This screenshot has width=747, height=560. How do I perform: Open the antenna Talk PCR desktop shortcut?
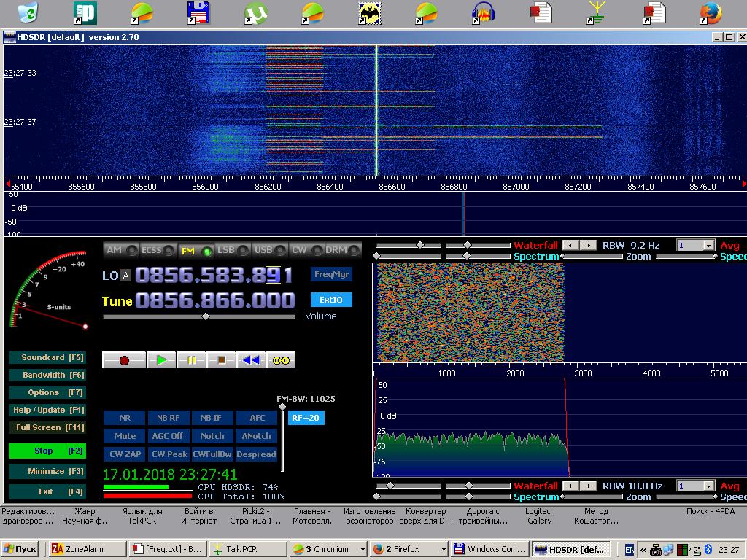click(596, 13)
